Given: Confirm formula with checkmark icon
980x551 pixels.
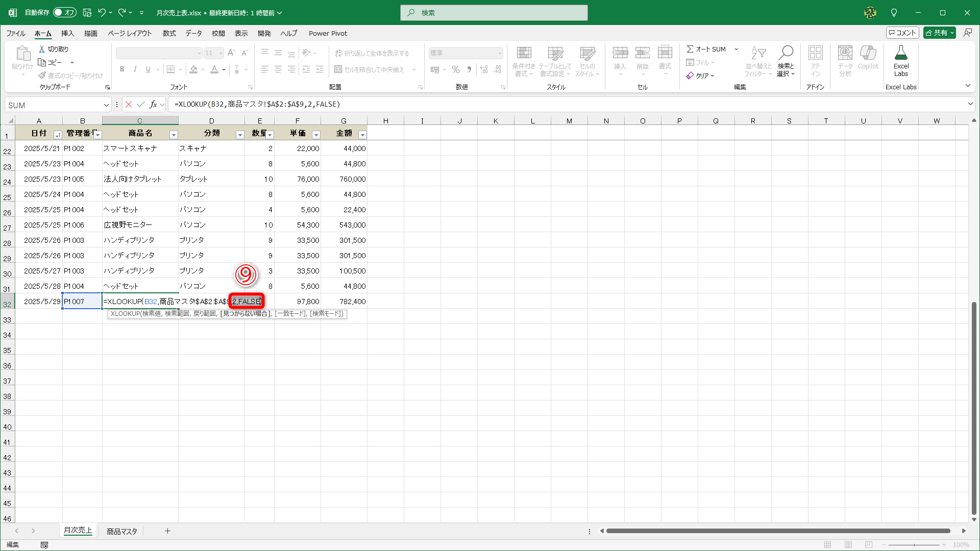Looking at the screenshot, I should click(x=141, y=105).
